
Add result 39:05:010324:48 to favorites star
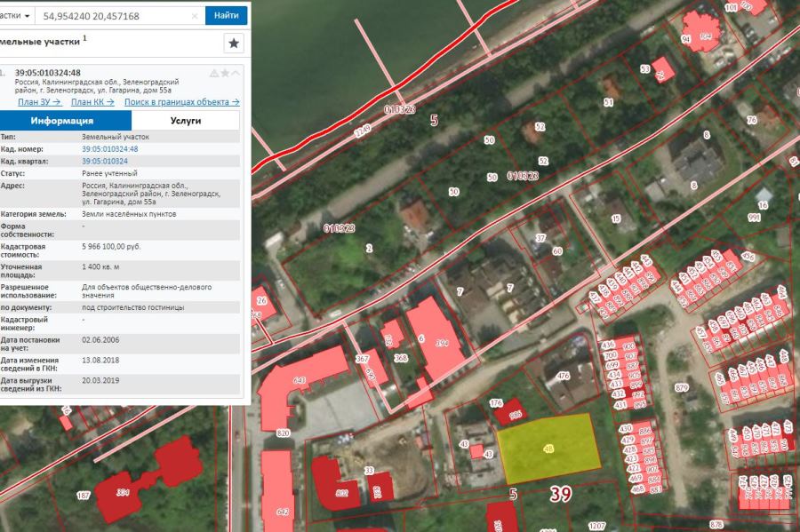click(225, 73)
